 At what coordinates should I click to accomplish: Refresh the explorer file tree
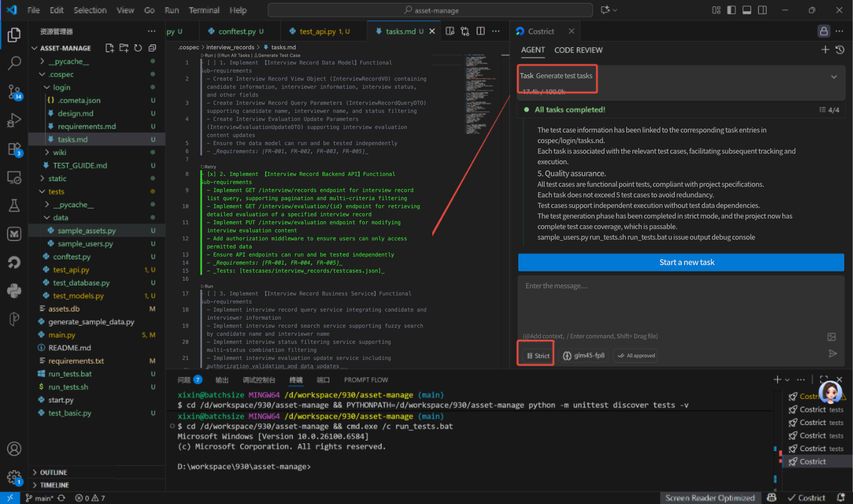pos(138,48)
